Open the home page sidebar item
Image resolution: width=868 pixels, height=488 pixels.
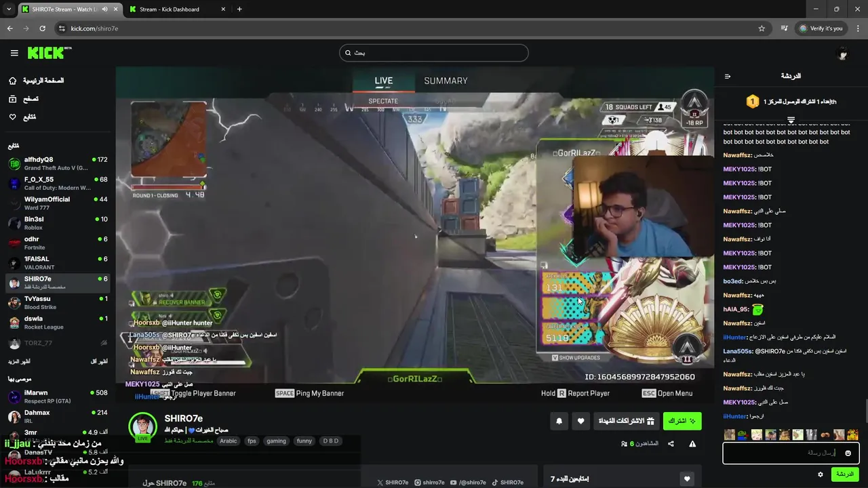[x=35, y=81]
